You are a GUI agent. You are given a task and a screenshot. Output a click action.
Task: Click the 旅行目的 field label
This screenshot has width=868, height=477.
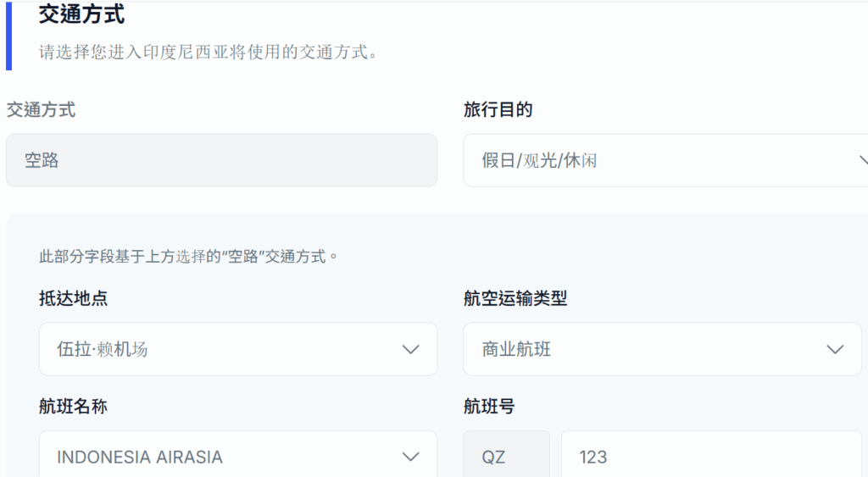pos(498,109)
